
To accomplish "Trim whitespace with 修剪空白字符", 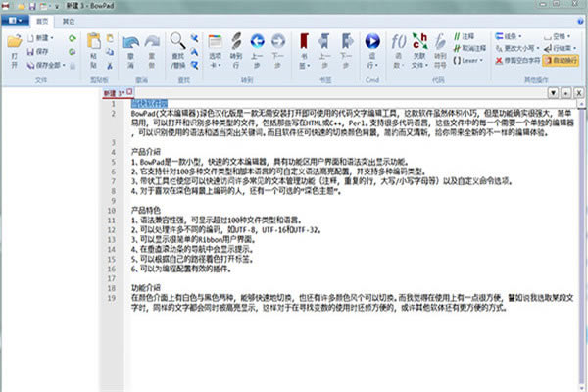I will click(x=517, y=61).
